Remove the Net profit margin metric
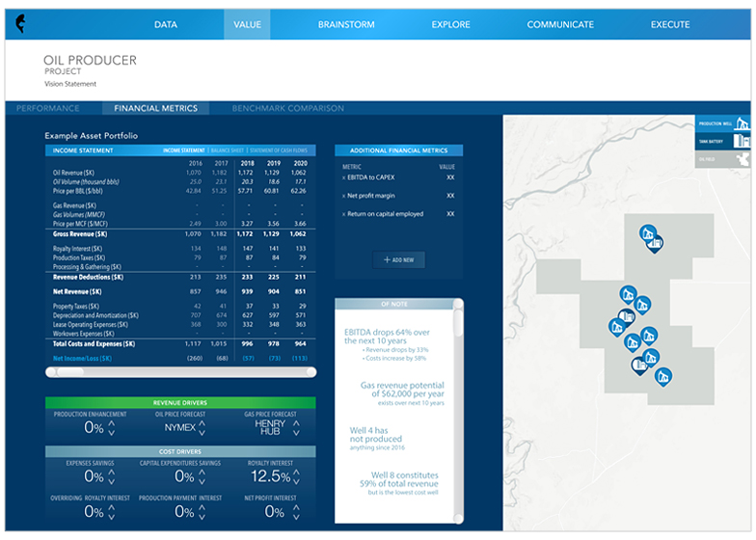This screenshot has width=756, height=540. pyautogui.click(x=344, y=196)
